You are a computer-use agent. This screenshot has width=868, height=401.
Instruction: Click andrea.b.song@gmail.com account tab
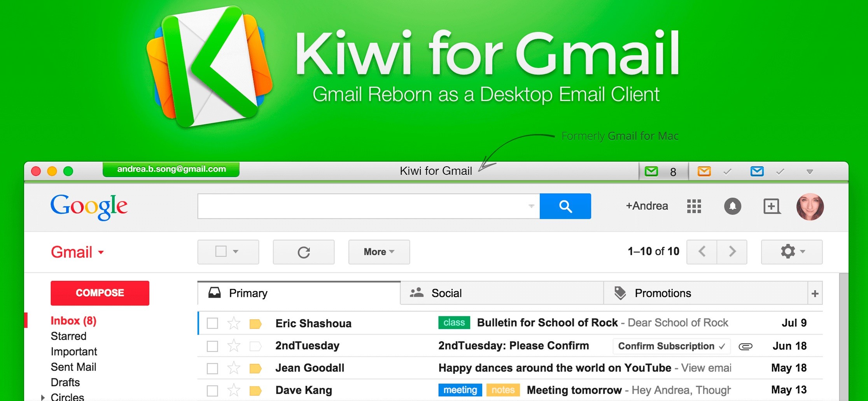click(171, 169)
